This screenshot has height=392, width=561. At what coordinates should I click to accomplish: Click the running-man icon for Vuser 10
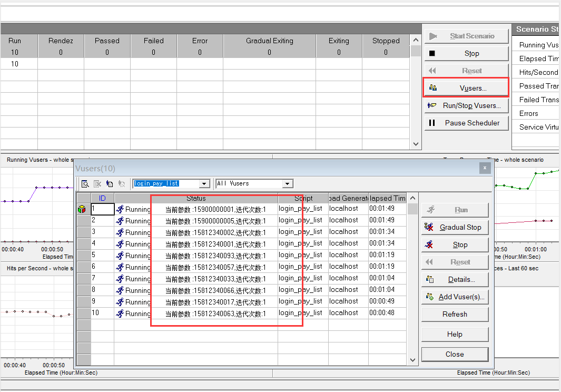(120, 313)
